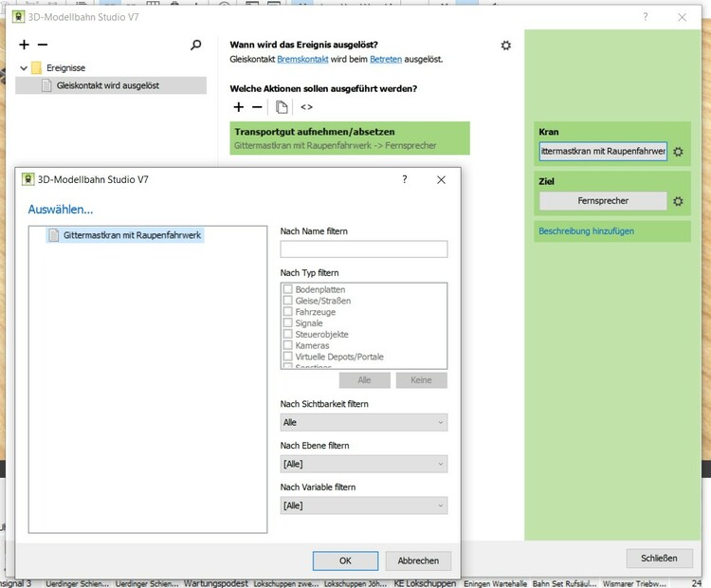Select the Gleiskontakt wird ausgelöst event
Viewport: 711px width, 588px height.
point(111,85)
